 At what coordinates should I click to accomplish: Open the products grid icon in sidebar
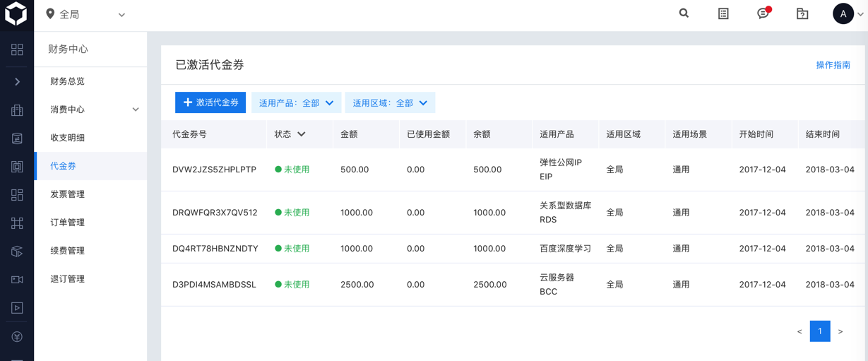point(17,49)
